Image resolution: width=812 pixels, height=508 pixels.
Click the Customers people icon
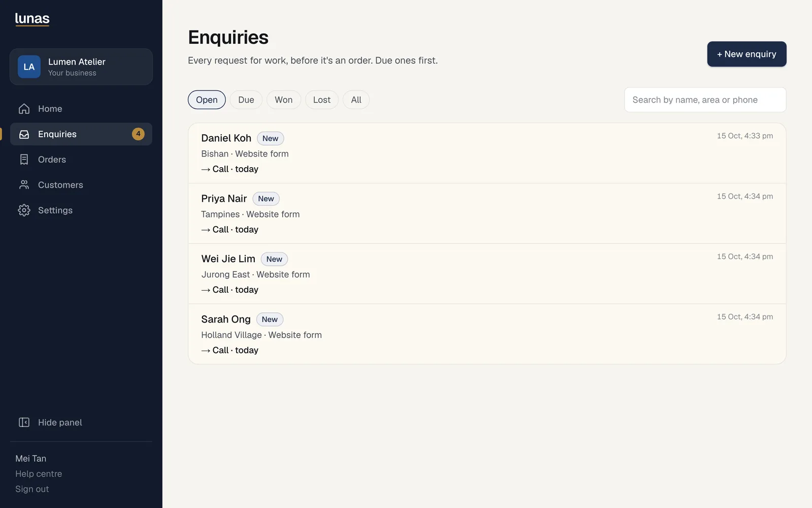24,185
